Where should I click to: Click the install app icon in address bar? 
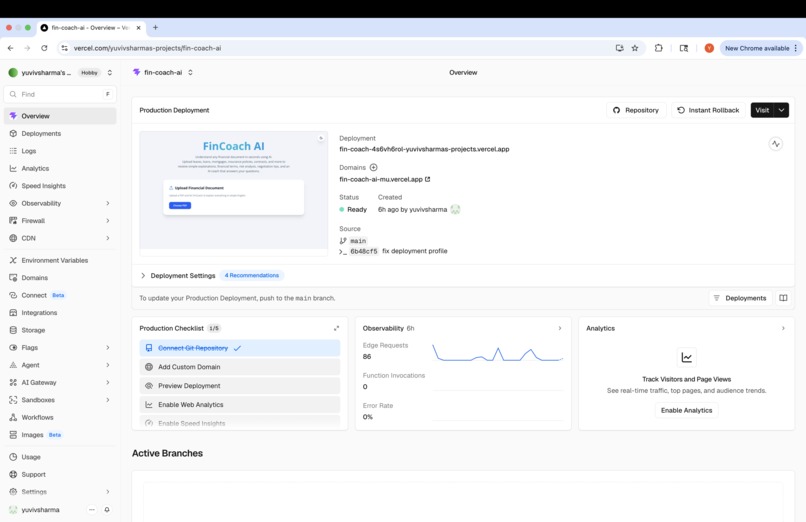(619, 48)
